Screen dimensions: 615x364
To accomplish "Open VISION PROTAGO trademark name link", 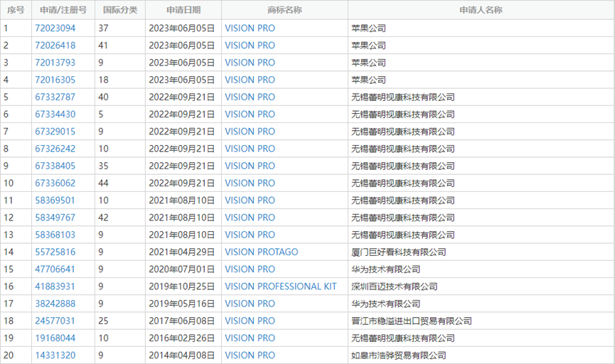I will point(261,252).
